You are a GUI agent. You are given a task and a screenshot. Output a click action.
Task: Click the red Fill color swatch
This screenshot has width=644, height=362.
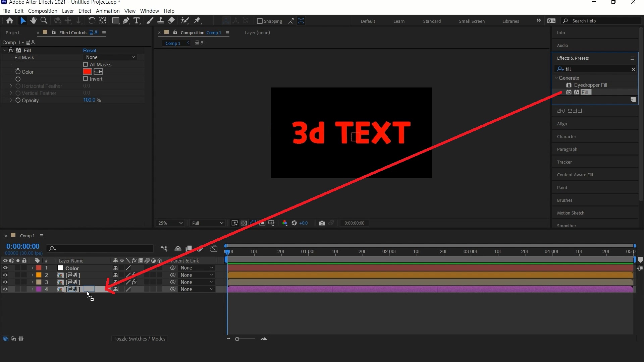point(87,72)
